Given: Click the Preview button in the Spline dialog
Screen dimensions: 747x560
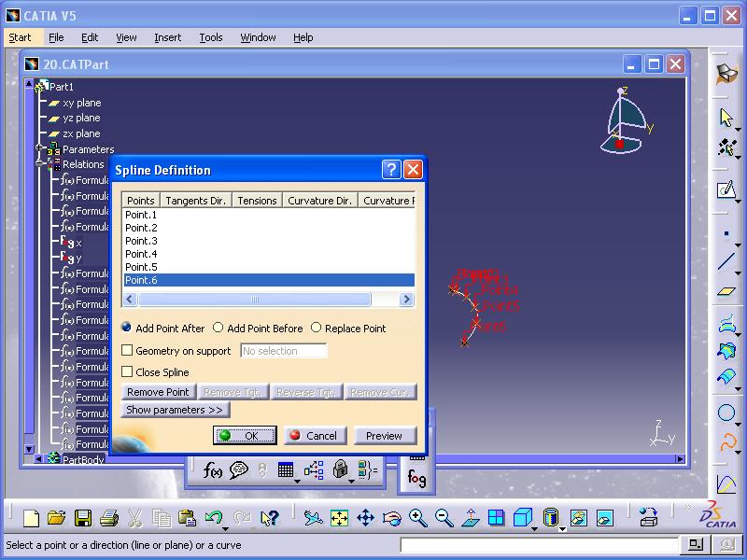Looking at the screenshot, I should (x=384, y=436).
